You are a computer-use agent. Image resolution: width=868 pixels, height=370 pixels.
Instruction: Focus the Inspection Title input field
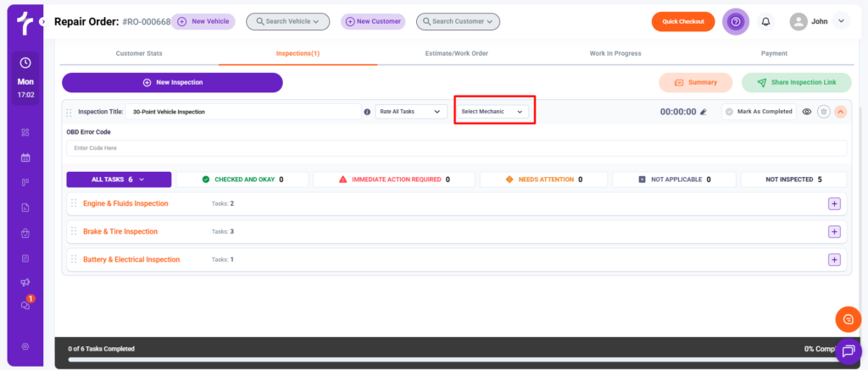pyautogui.click(x=243, y=112)
